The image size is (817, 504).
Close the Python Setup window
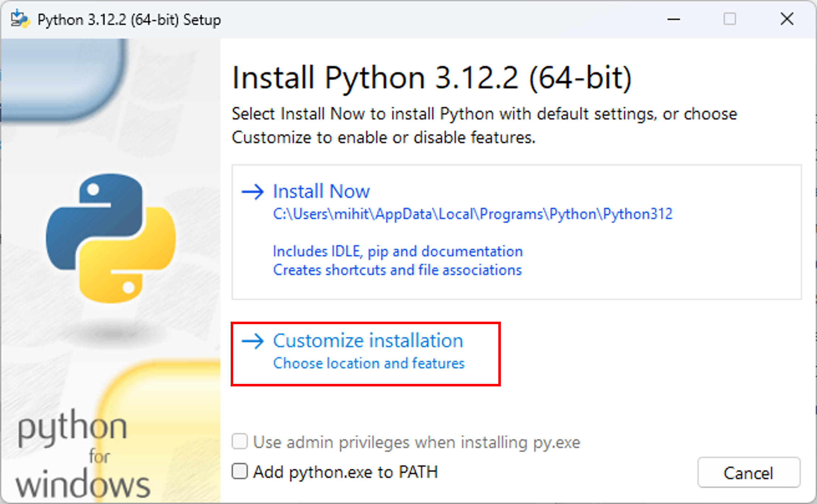point(787,19)
